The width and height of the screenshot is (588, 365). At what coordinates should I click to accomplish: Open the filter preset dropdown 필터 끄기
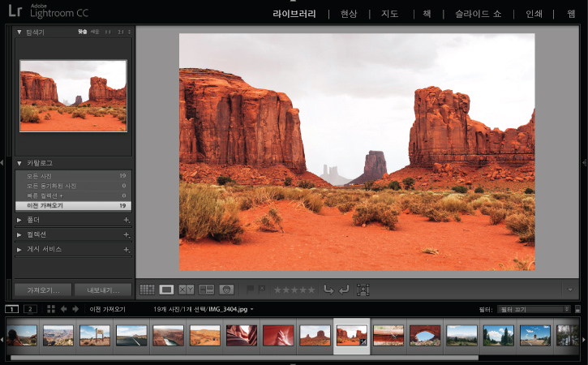(534, 310)
